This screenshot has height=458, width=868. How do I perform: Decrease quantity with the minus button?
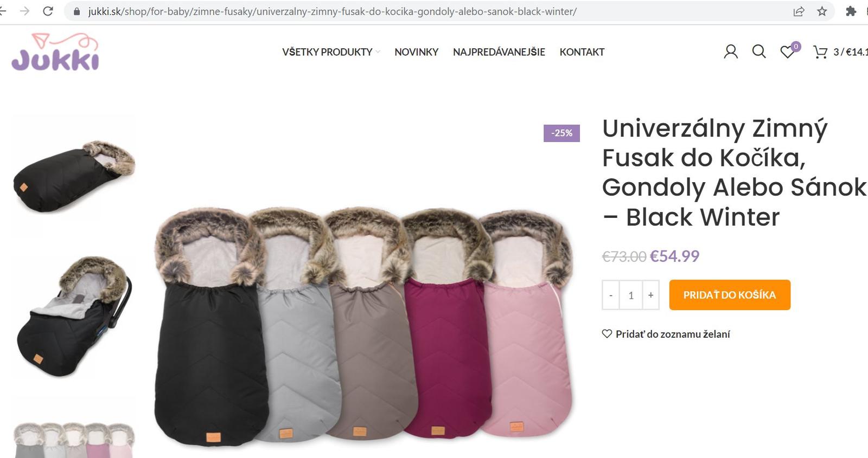(611, 295)
